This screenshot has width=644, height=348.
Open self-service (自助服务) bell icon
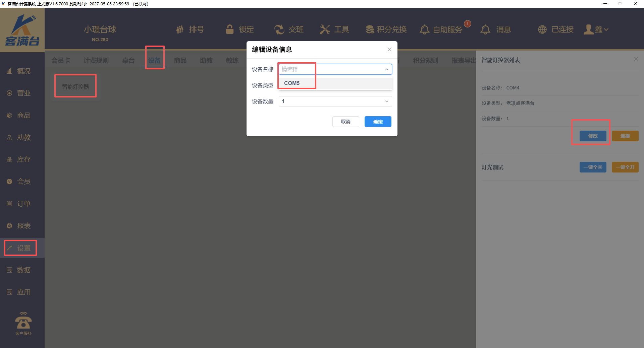click(x=424, y=29)
